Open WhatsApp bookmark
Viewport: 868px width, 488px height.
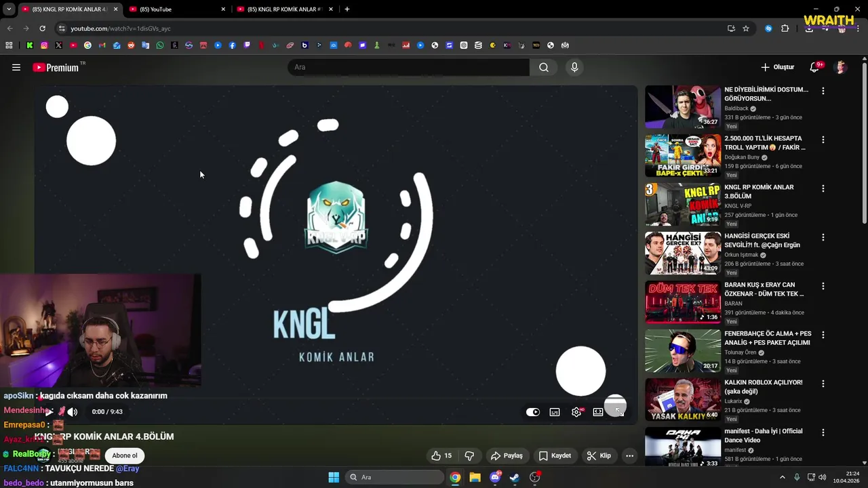coord(160,45)
